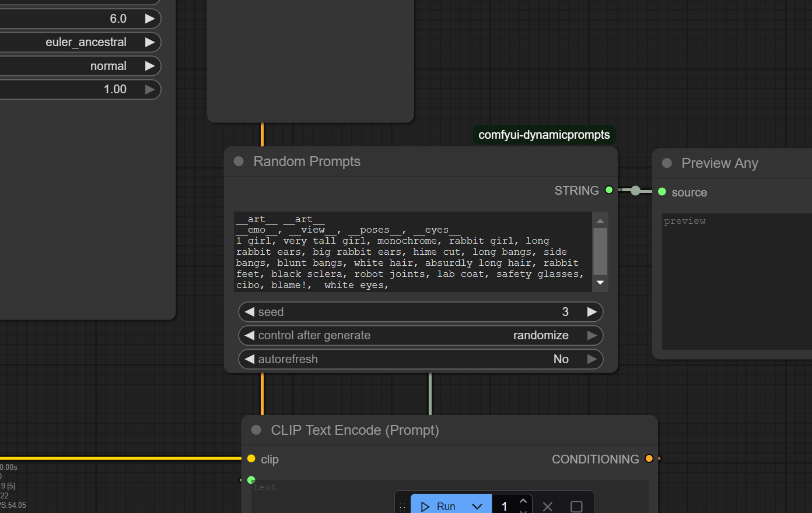Click the orange CONDITIONING output port
Viewport: 812px width, 513px height.
[x=649, y=459]
